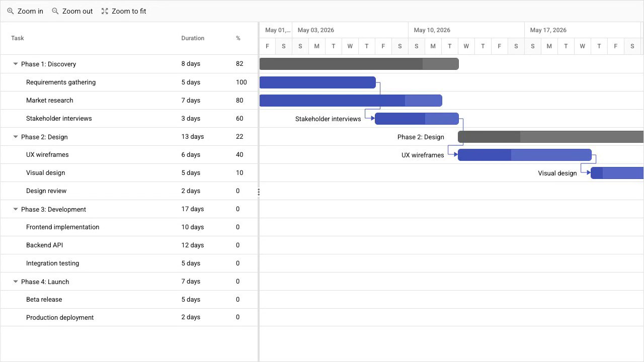
Task: Select the Visual design grid row
Action: [x=129, y=173]
